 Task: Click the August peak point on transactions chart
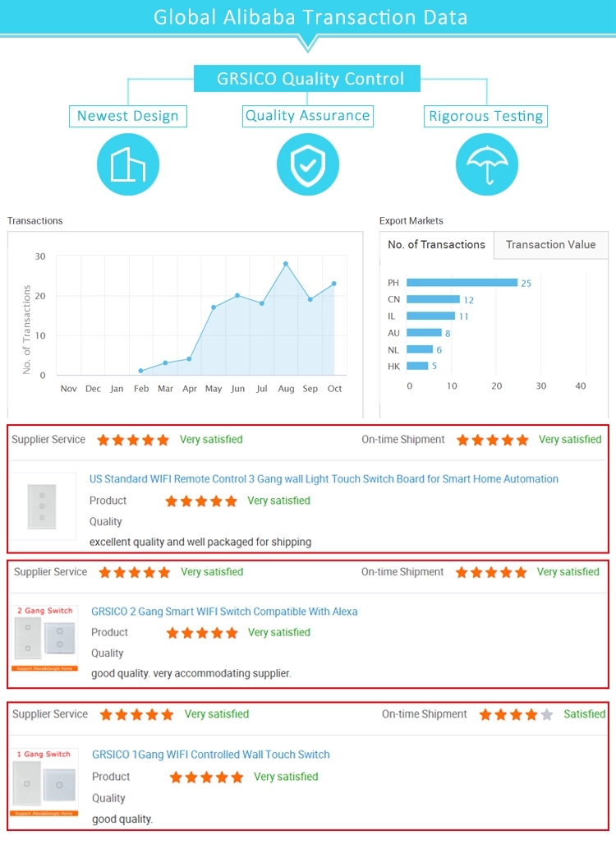click(x=285, y=264)
